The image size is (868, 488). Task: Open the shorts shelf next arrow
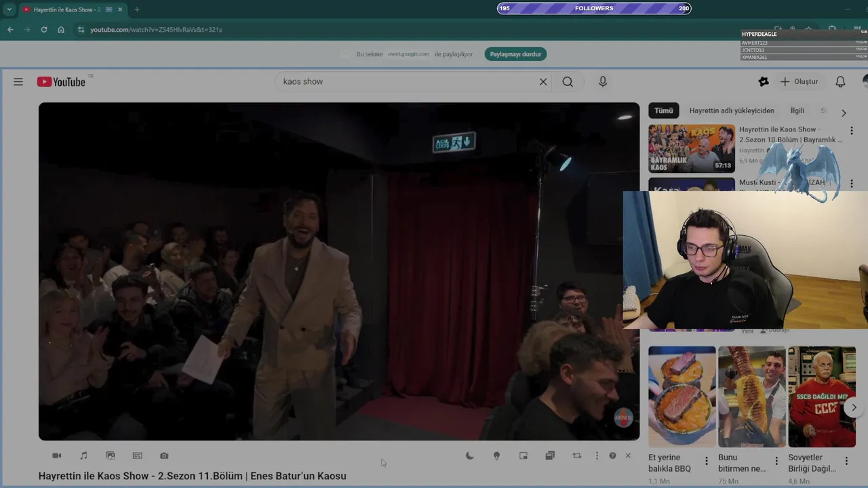click(854, 407)
